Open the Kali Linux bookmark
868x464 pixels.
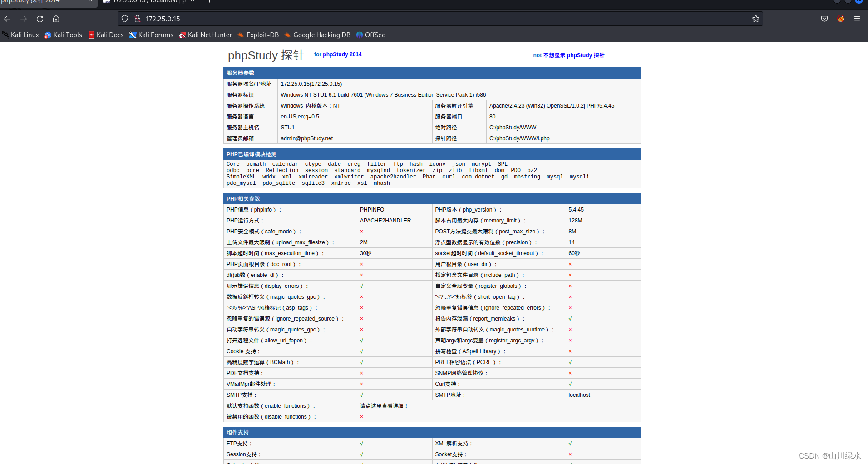(21, 35)
